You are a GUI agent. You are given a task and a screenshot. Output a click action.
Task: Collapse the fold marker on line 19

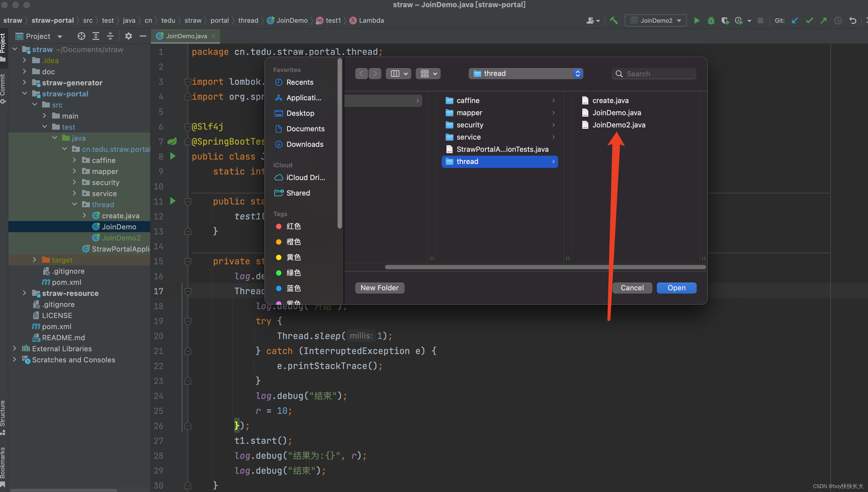[188, 321]
